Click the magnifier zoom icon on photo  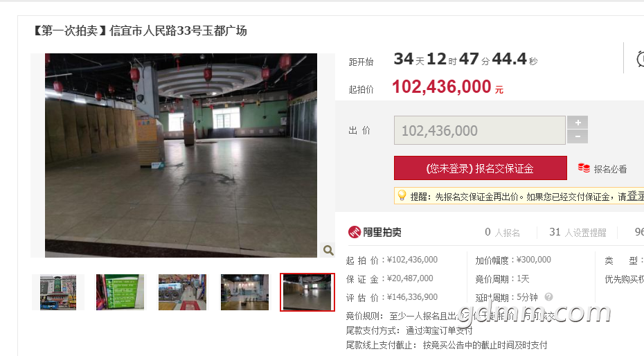pyautogui.click(x=328, y=250)
